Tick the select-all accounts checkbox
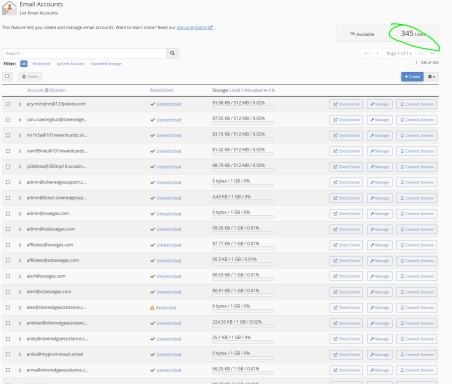 tap(7, 76)
